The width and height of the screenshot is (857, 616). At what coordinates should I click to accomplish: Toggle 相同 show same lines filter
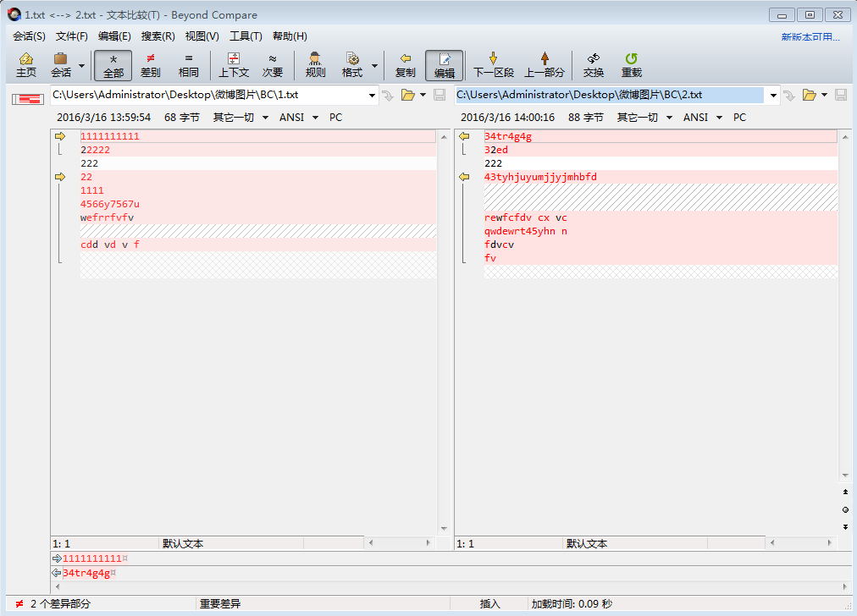[188, 65]
